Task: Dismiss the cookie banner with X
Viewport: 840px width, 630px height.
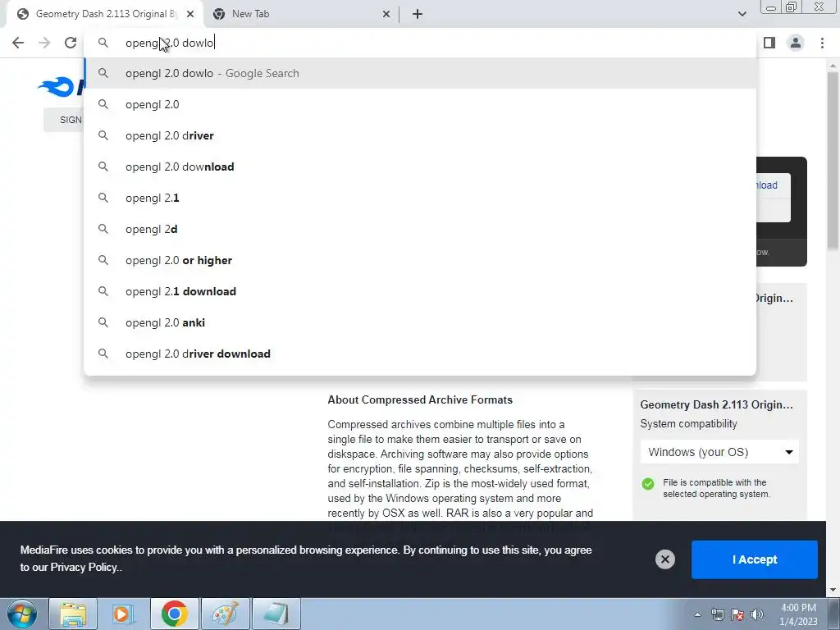Action: [664, 559]
